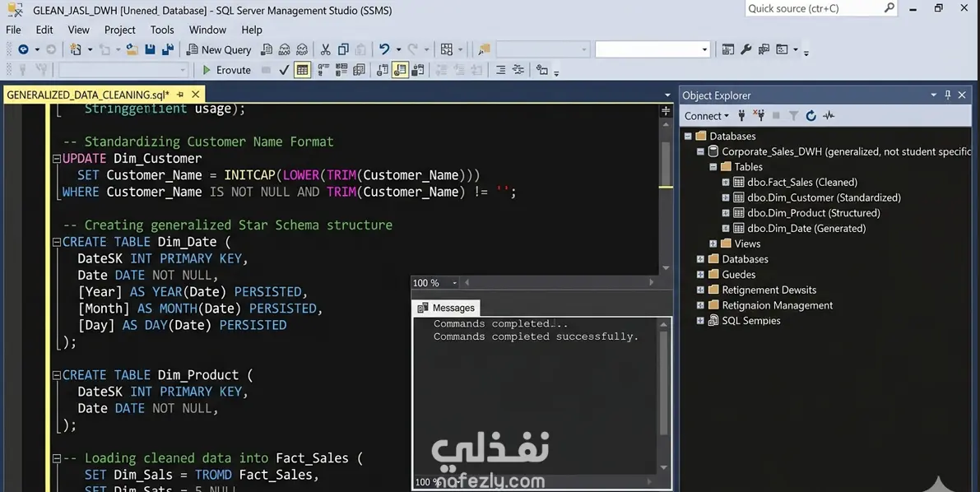
Task: Expand the dbo.Dim_Customer table node
Action: click(726, 197)
